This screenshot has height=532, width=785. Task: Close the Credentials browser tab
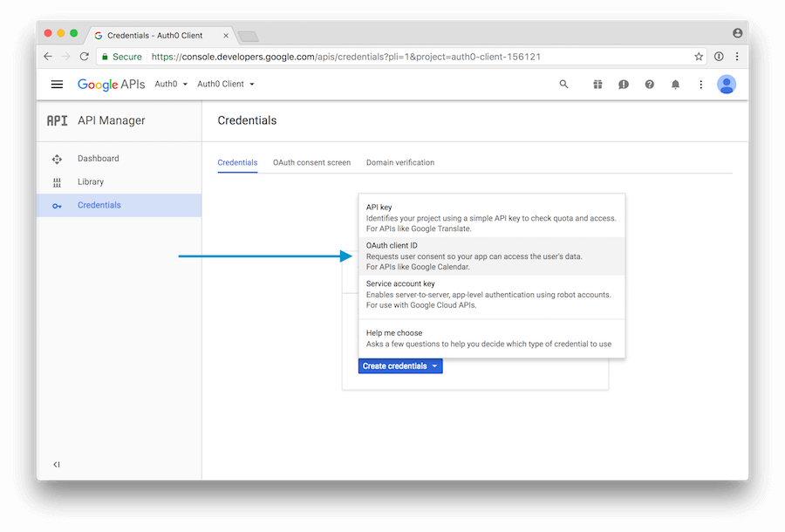pyautogui.click(x=226, y=36)
